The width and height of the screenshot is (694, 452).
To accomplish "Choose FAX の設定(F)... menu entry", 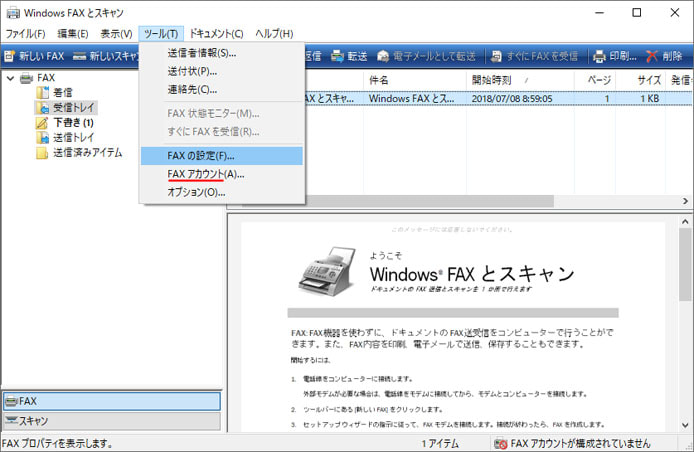I will click(x=222, y=156).
